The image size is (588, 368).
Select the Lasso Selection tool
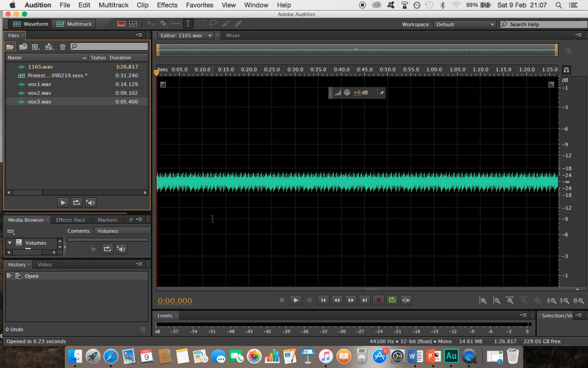(x=213, y=24)
